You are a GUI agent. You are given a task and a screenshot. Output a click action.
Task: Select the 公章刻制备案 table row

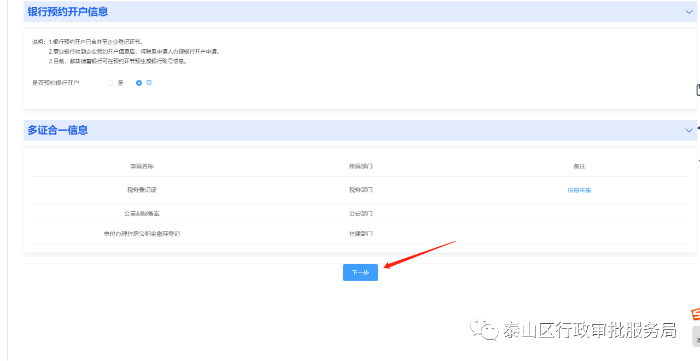click(x=360, y=214)
